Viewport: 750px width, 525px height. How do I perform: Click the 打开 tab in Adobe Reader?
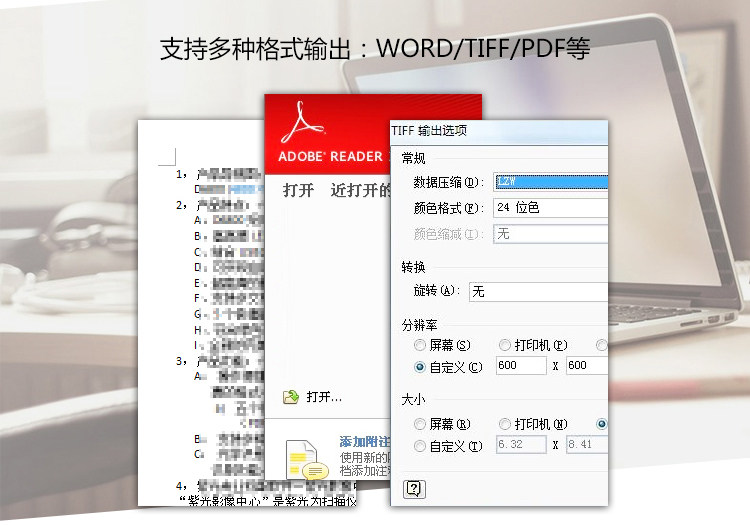[x=298, y=190]
